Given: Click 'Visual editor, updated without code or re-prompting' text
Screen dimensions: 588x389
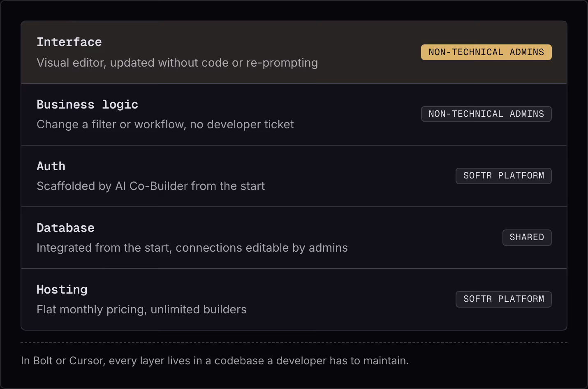Looking at the screenshot, I should [x=177, y=63].
